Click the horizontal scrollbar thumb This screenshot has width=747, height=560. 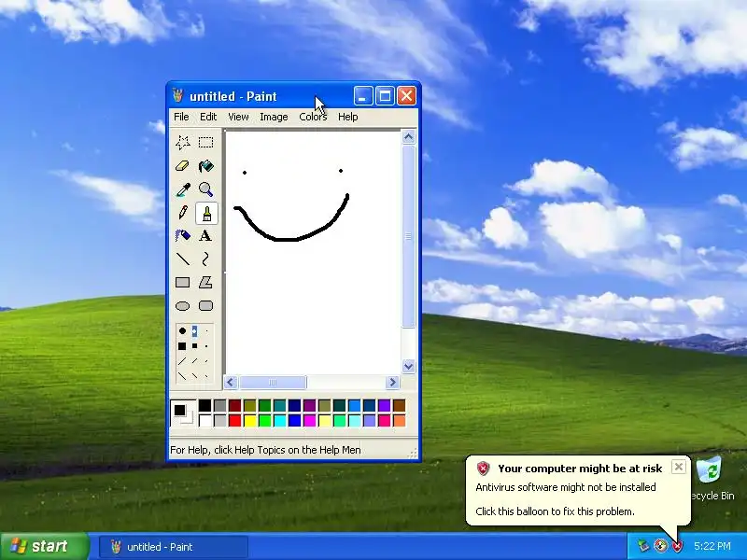273,382
